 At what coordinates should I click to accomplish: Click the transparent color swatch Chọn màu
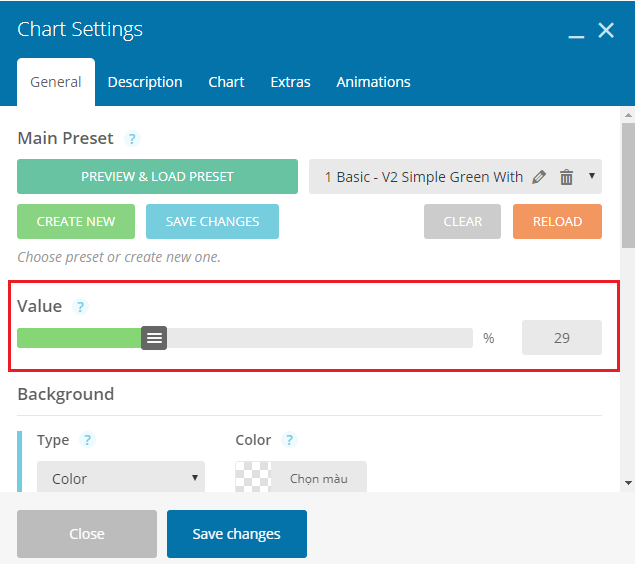coord(301,478)
